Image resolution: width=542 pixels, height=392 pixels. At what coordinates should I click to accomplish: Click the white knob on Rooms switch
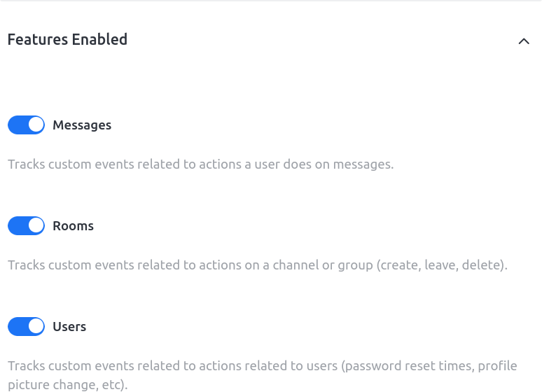click(x=36, y=226)
